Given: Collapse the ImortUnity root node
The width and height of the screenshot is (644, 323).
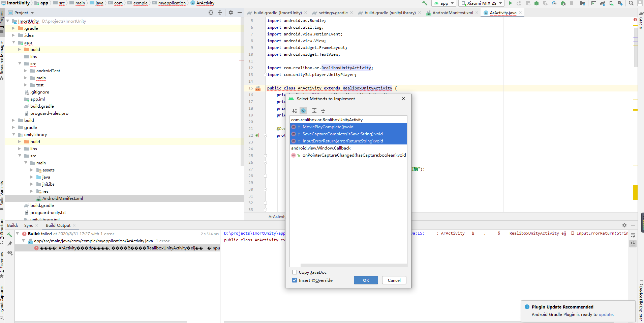Looking at the screenshot, I should pos(7,21).
